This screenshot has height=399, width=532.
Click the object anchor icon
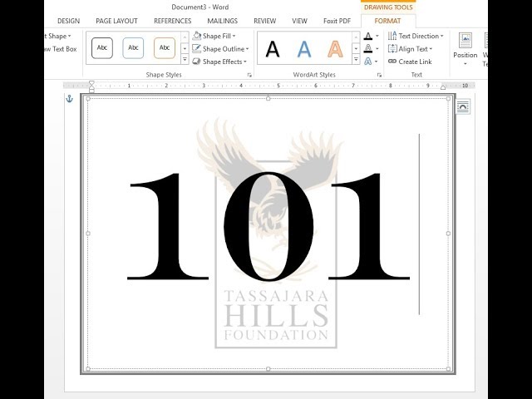69,99
